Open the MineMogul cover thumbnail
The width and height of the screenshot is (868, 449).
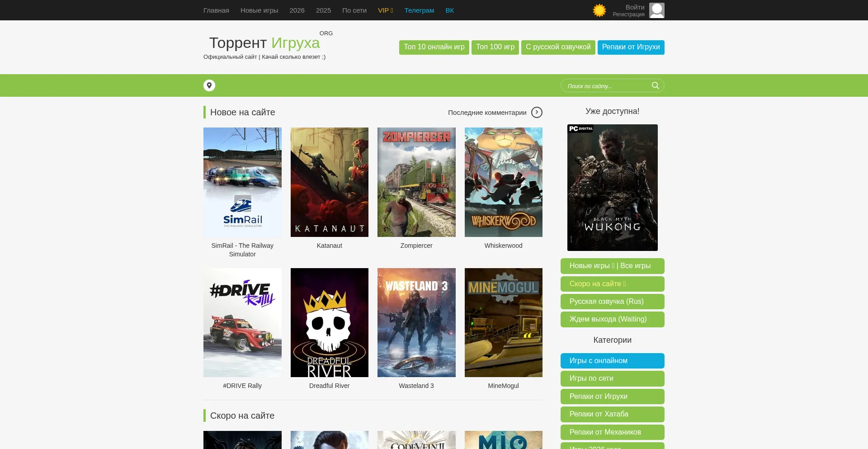[x=504, y=322]
